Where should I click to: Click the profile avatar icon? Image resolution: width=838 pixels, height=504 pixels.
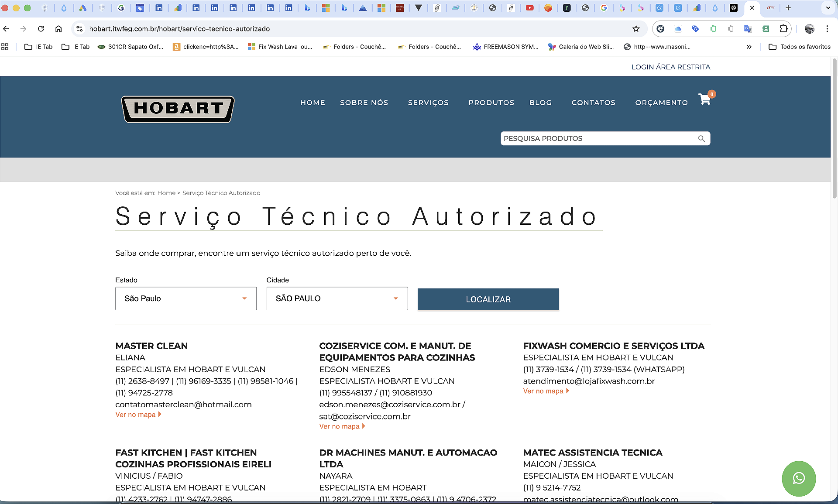[810, 29]
